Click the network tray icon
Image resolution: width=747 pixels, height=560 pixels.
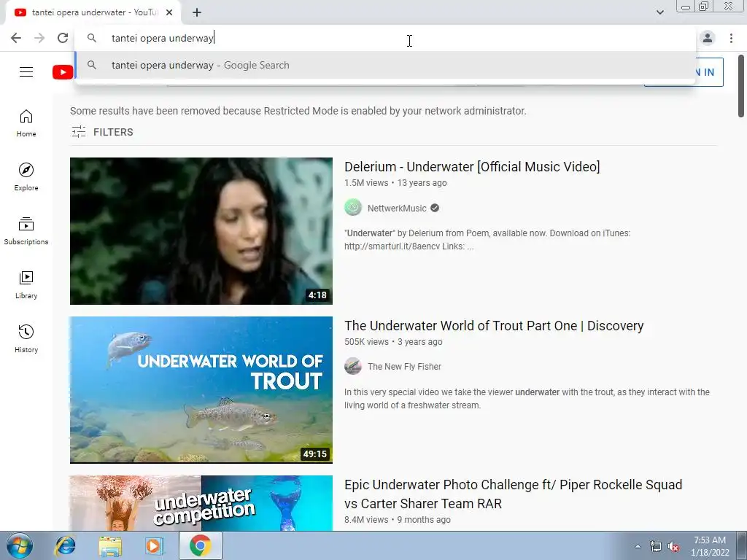(656, 546)
